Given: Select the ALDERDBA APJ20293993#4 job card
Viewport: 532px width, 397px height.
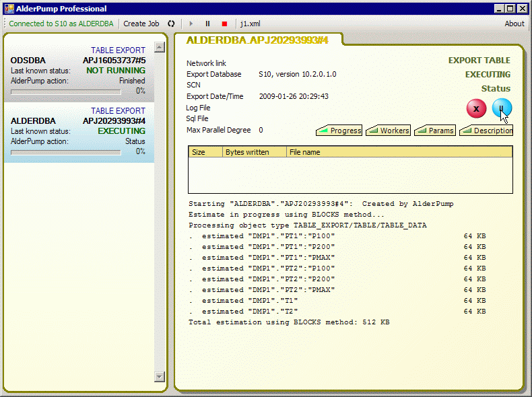Looking at the screenshot, I should 79,131.
